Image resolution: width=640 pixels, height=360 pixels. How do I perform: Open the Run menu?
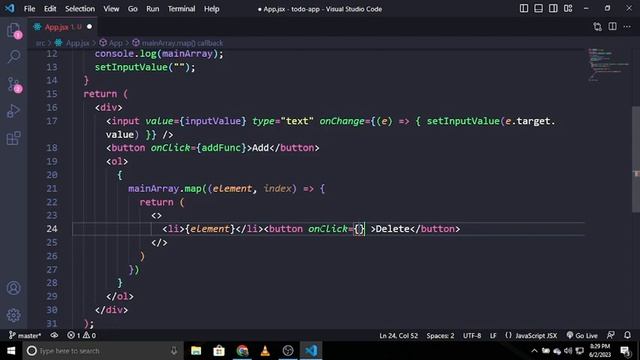pos(153,9)
